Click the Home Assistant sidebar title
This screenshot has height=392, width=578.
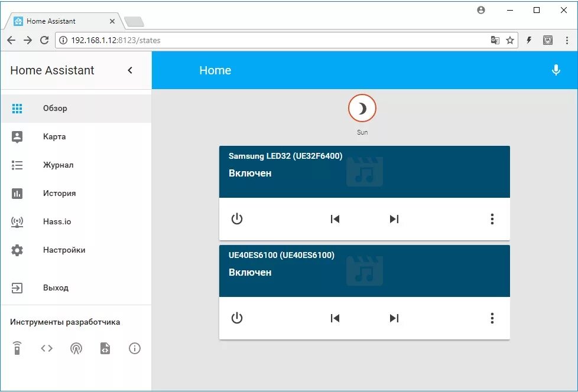click(53, 70)
